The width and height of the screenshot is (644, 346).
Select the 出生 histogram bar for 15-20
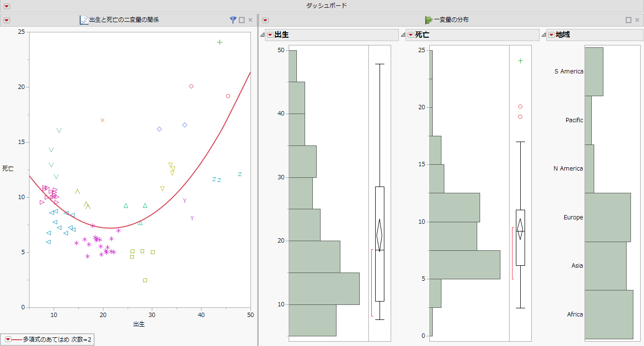coord(314,257)
